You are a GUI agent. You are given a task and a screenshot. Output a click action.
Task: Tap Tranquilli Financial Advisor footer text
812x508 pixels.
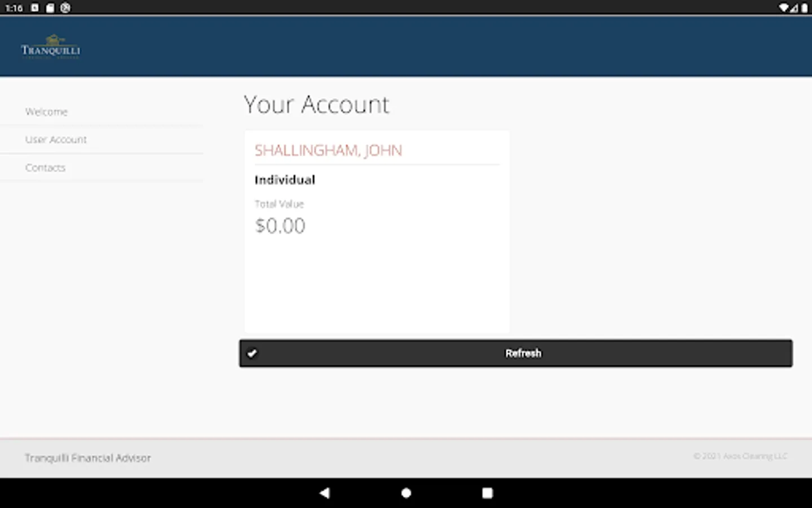(88, 458)
